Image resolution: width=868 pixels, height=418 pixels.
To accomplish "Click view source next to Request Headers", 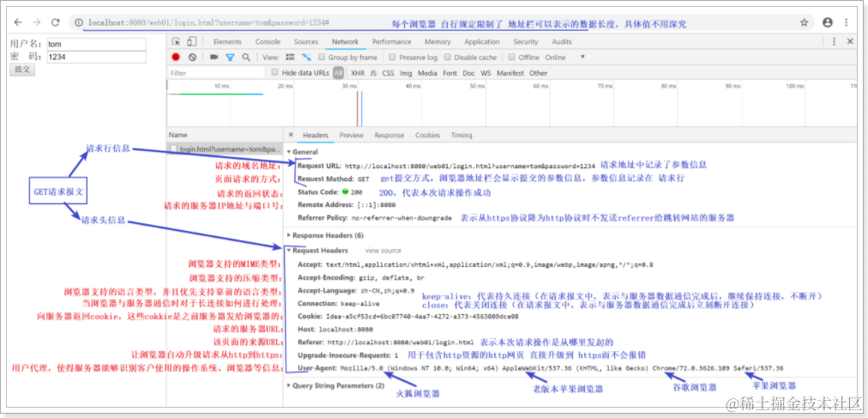I will (x=383, y=251).
